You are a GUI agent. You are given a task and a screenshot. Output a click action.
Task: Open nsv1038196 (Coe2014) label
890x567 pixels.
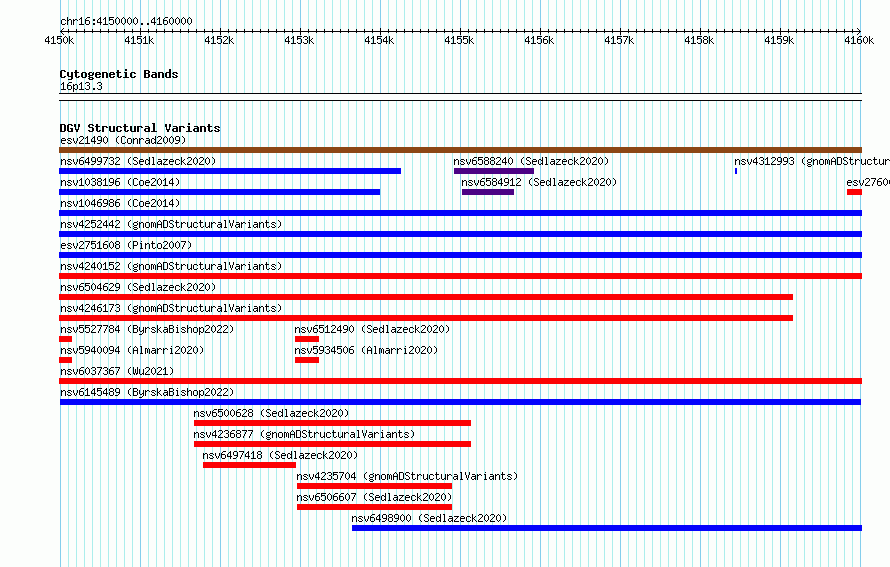[120, 182]
